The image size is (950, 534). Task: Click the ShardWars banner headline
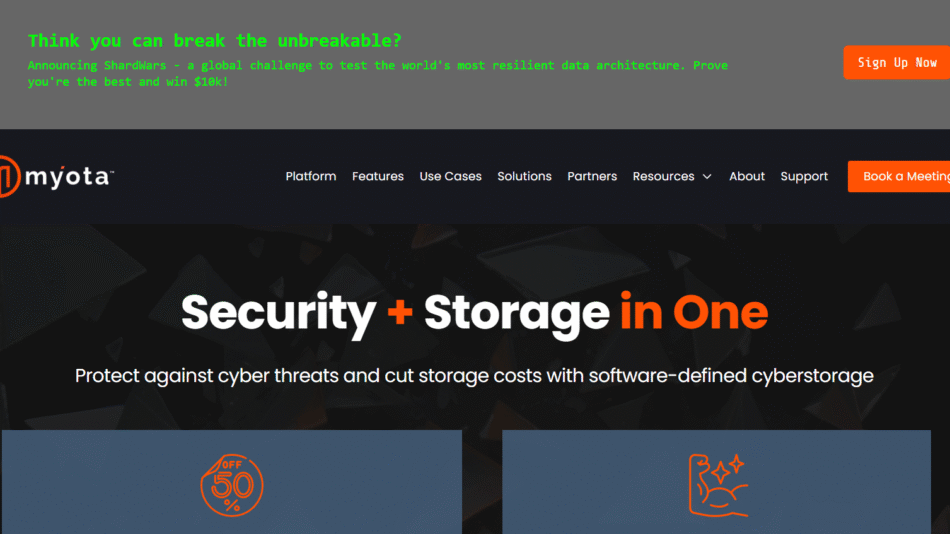[214, 41]
